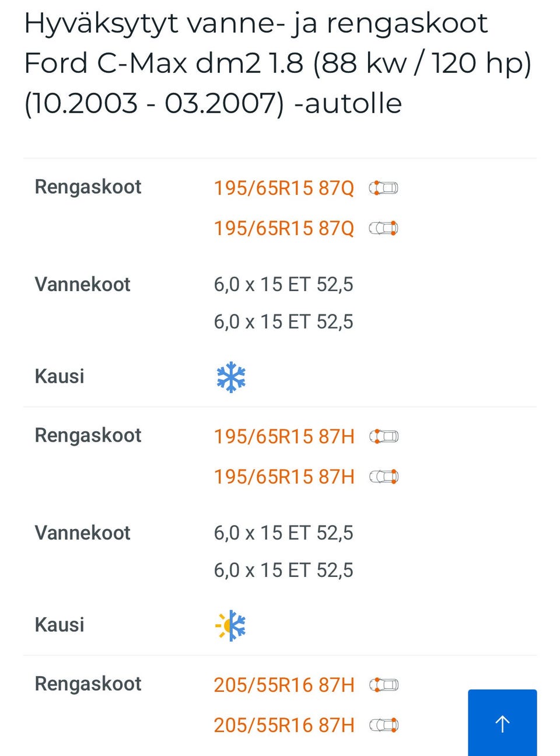The height and width of the screenshot is (756, 560).
Task: Click front axle car icon beside first 195/65R15 87Q
Action: point(383,188)
